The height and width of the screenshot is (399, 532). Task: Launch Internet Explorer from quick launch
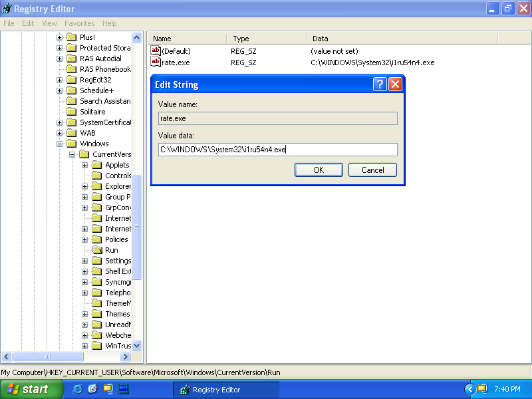78,389
